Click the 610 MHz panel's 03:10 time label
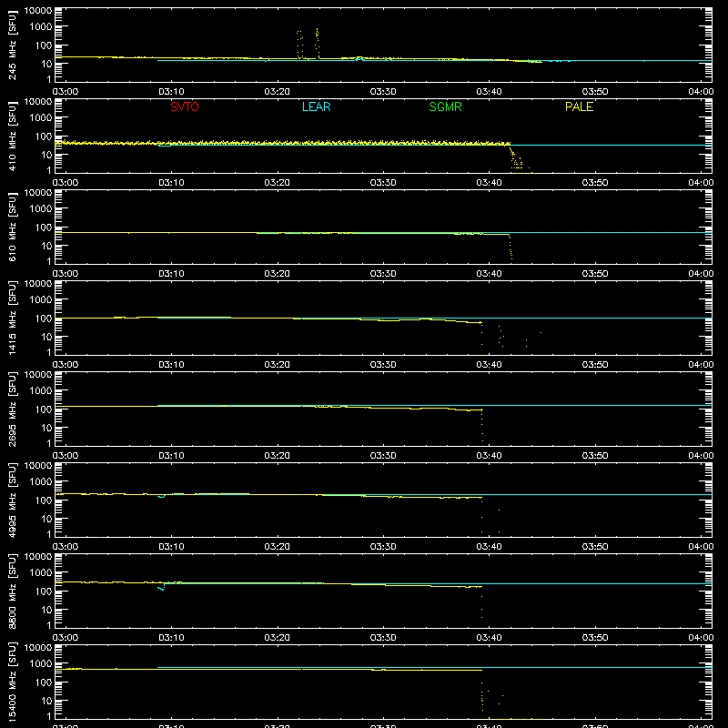 click(x=171, y=274)
